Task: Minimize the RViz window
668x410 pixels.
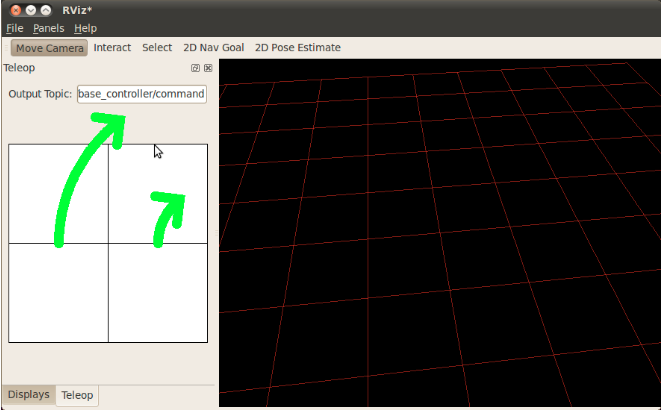Action: [31, 10]
